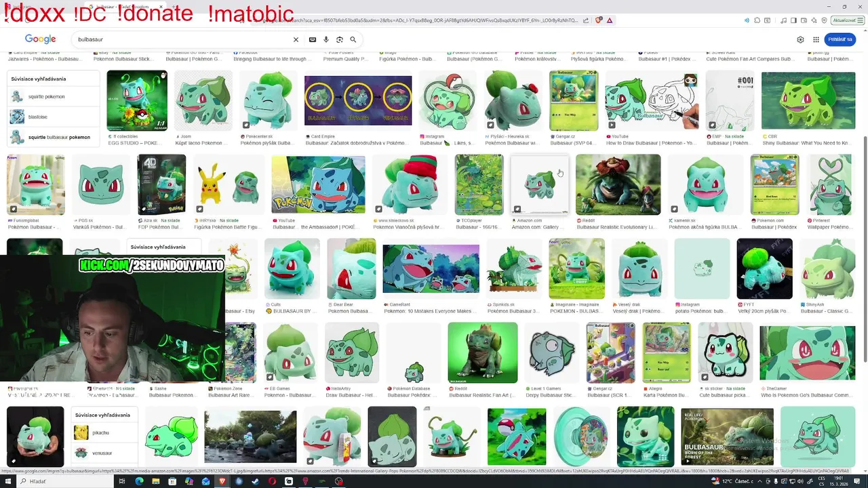Screen dimensions: 868x488
Task: Select related search 'squirtle bulbasaur pokemon'
Action: pos(54,137)
